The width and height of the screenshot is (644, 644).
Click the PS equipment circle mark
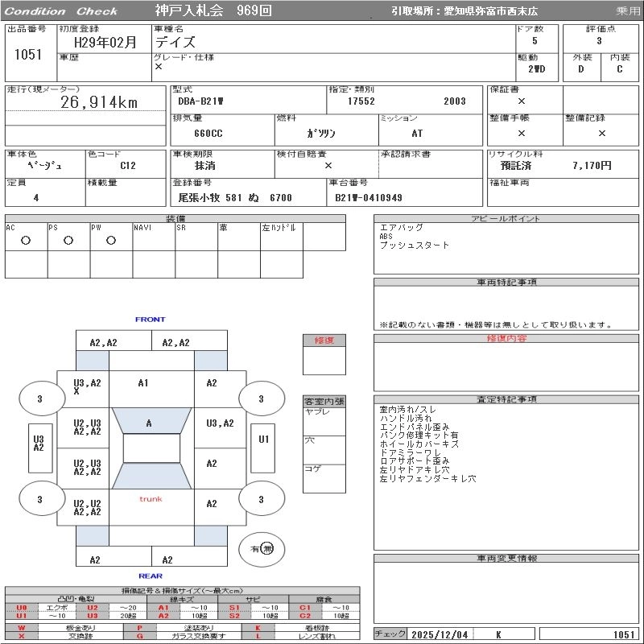[68, 240]
